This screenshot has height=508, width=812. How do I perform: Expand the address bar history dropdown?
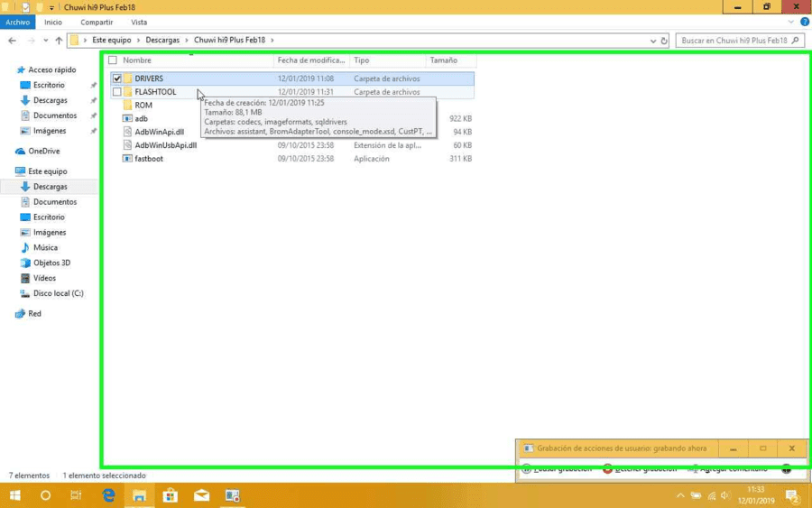click(653, 41)
